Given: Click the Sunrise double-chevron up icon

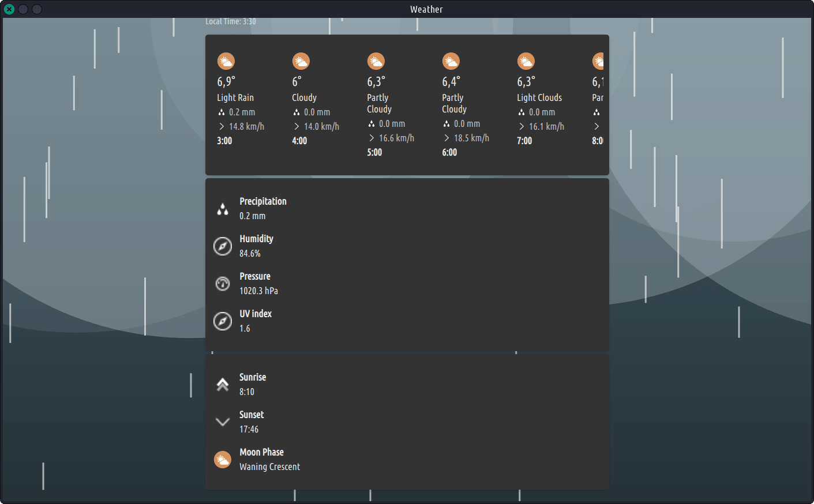Looking at the screenshot, I should tap(223, 385).
